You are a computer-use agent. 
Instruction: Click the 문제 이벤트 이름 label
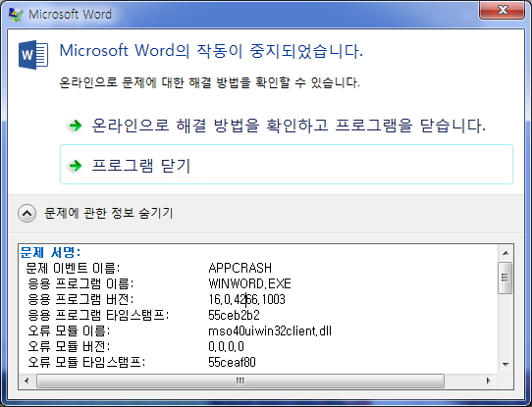tap(73, 268)
